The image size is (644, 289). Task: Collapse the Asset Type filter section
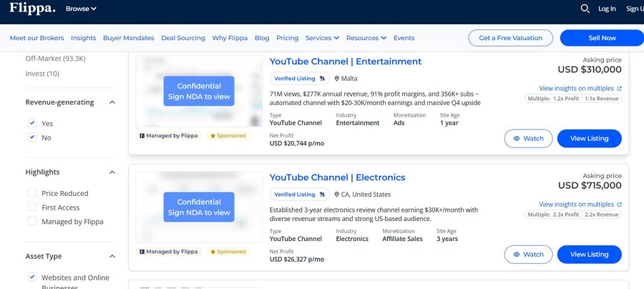coord(112,256)
